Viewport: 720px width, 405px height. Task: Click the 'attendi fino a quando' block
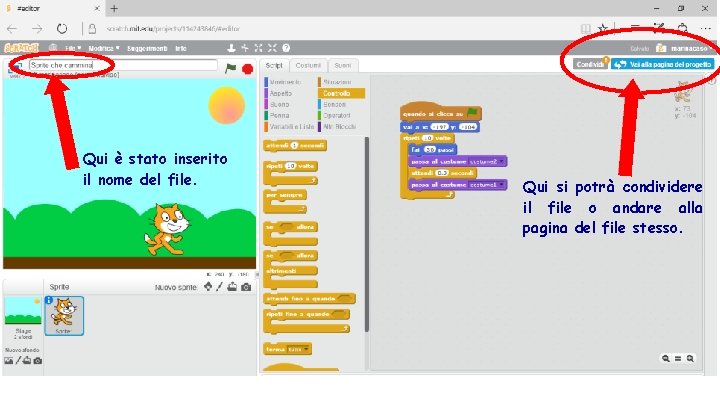(309, 299)
